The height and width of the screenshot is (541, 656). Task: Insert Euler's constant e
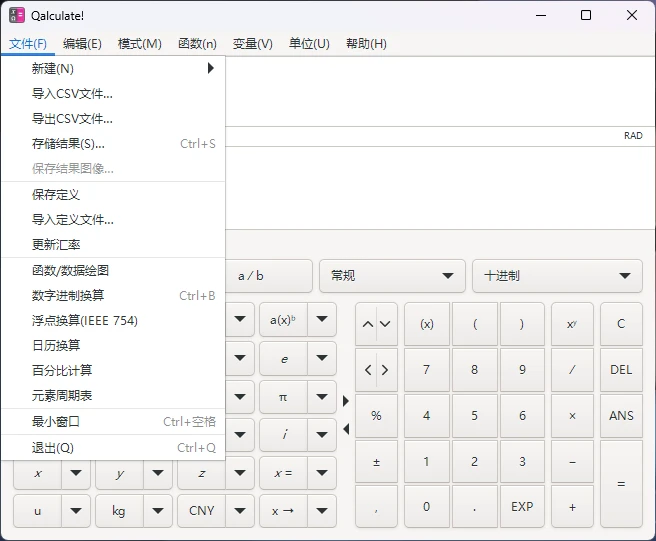point(284,359)
